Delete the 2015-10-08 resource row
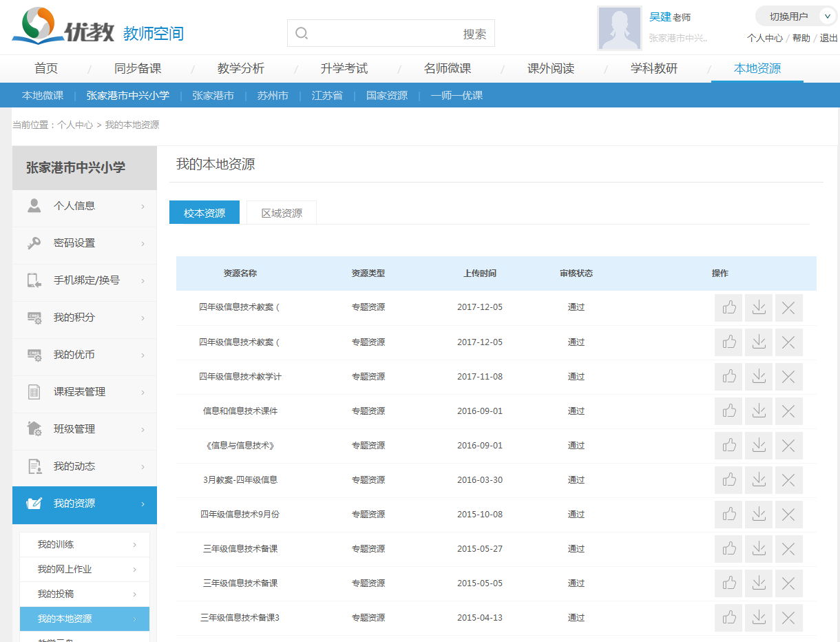The width and height of the screenshot is (840, 642). pyautogui.click(x=788, y=515)
